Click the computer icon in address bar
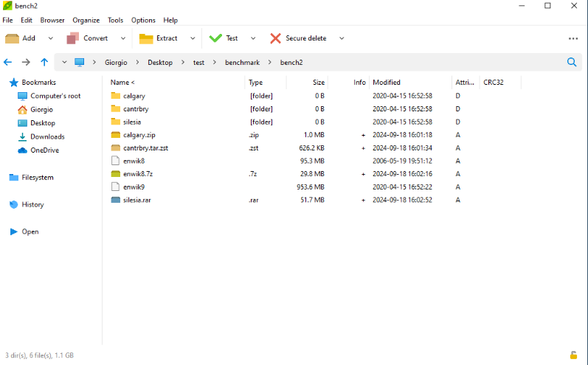The width and height of the screenshot is (588, 365). pyautogui.click(x=79, y=62)
